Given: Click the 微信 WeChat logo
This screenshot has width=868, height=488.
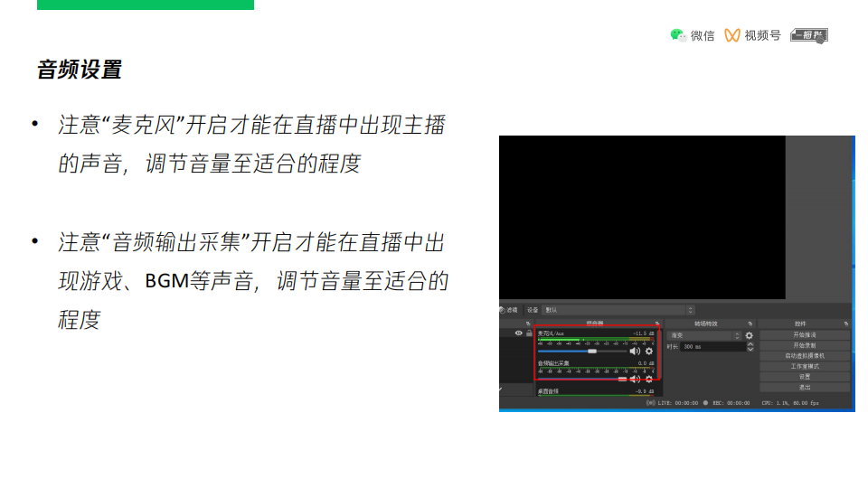Looking at the screenshot, I should pos(678,35).
